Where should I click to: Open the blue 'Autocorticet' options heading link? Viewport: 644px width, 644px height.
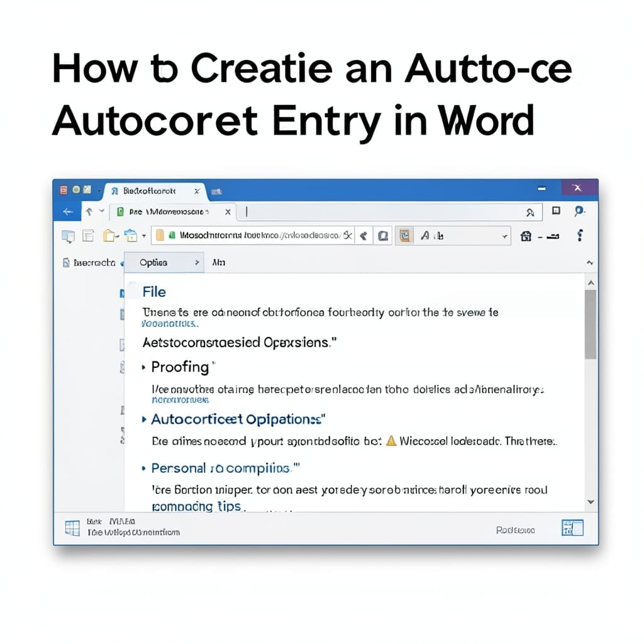237,419
